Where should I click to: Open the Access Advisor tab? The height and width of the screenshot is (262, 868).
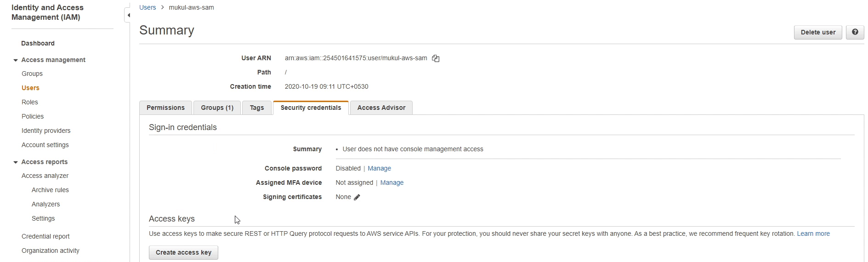tap(381, 108)
